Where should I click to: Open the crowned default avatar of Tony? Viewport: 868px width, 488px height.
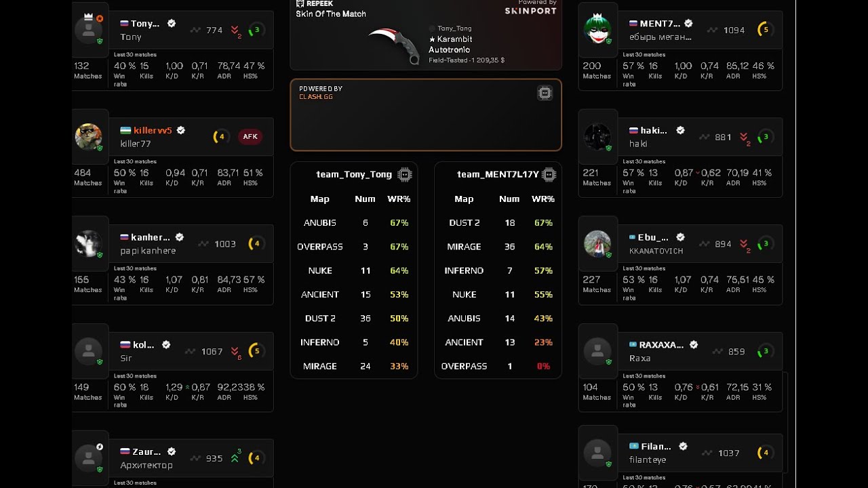coord(88,29)
